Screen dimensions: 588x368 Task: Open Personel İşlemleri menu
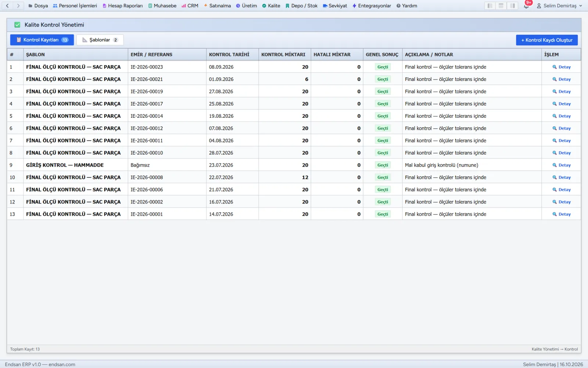click(x=75, y=6)
